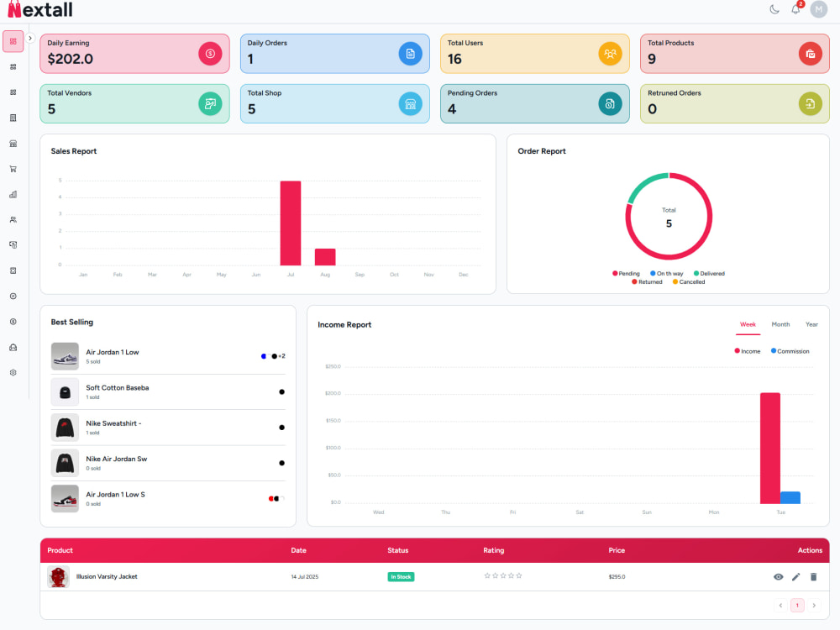The height and width of the screenshot is (630, 840).
Task: Click the Total Shop storefront icon
Action: coord(411,103)
